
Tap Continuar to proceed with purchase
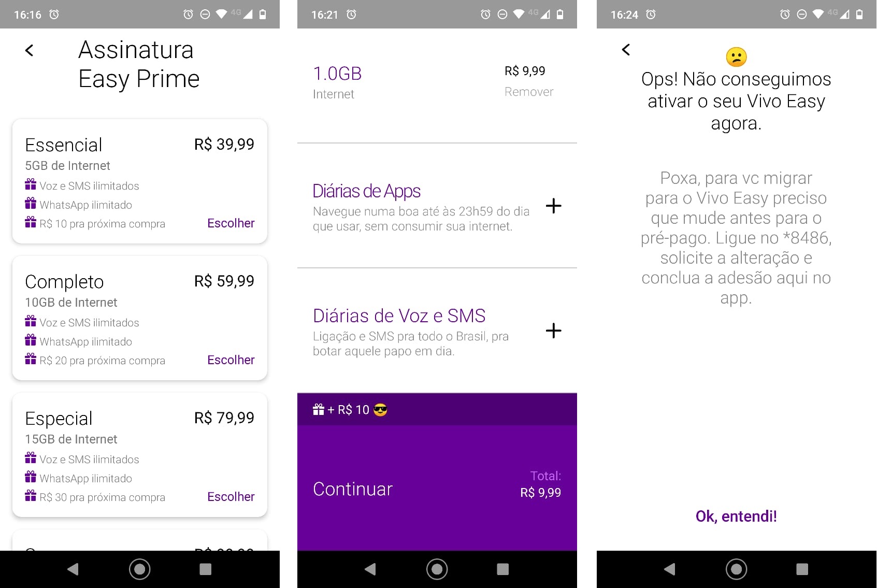pyautogui.click(x=353, y=489)
